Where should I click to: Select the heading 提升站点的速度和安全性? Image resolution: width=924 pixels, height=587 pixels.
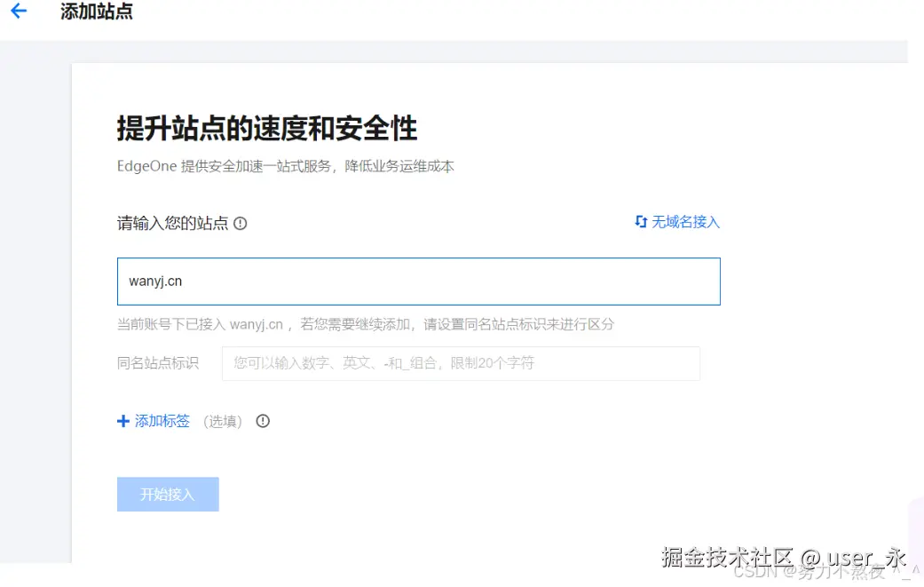pyautogui.click(x=266, y=128)
